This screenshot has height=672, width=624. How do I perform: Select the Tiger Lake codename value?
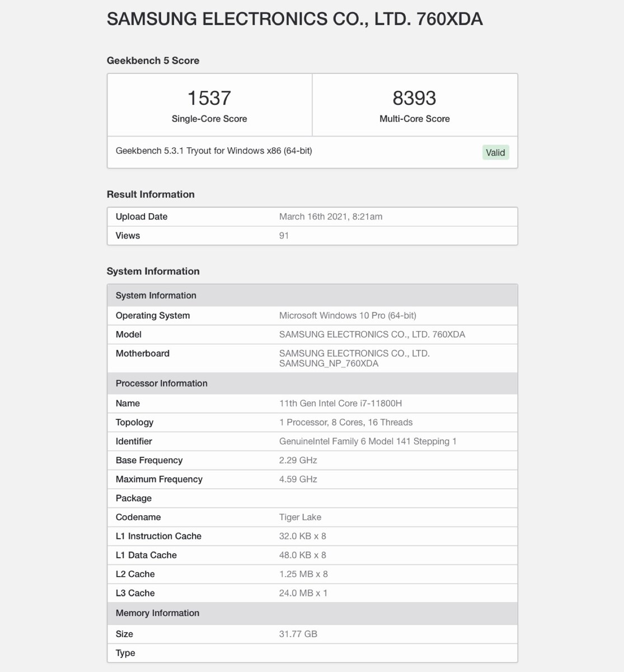pyautogui.click(x=300, y=517)
